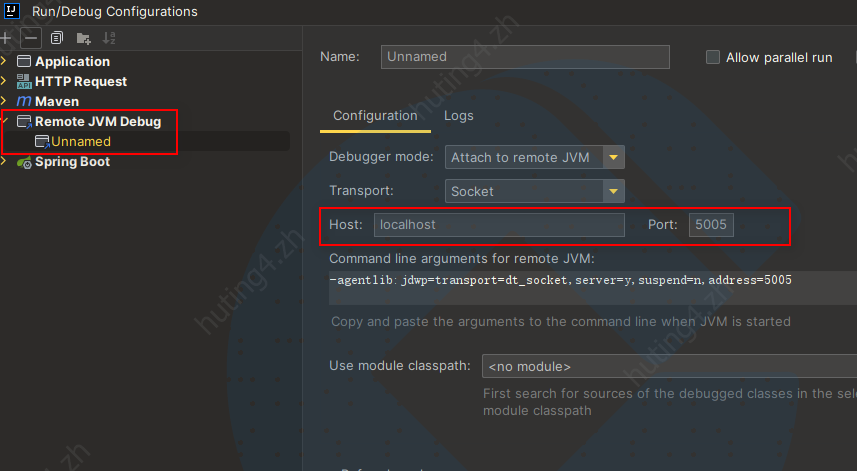857x471 pixels.
Task: Click the agentlib command line arguments text
Action: coord(560,280)
